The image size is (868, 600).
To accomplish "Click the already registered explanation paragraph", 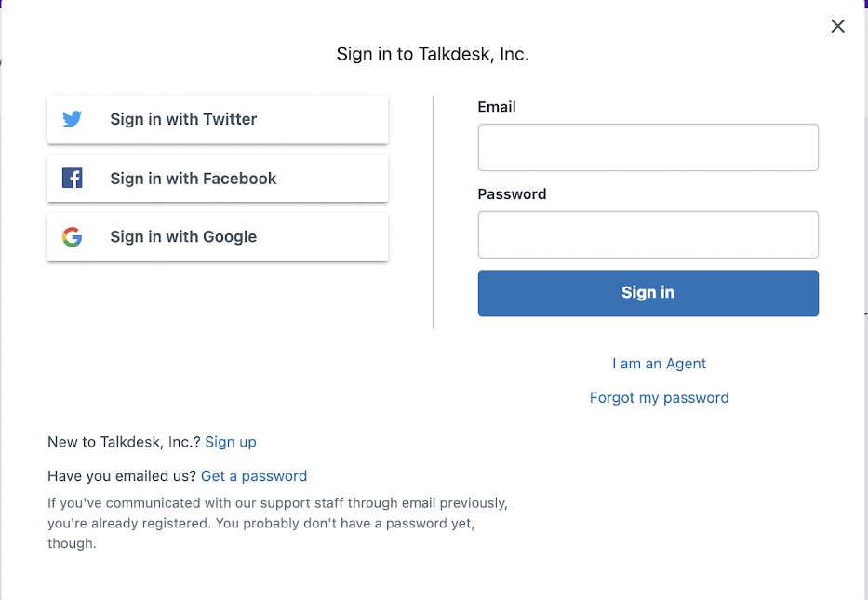I will [x=277, y=523].
